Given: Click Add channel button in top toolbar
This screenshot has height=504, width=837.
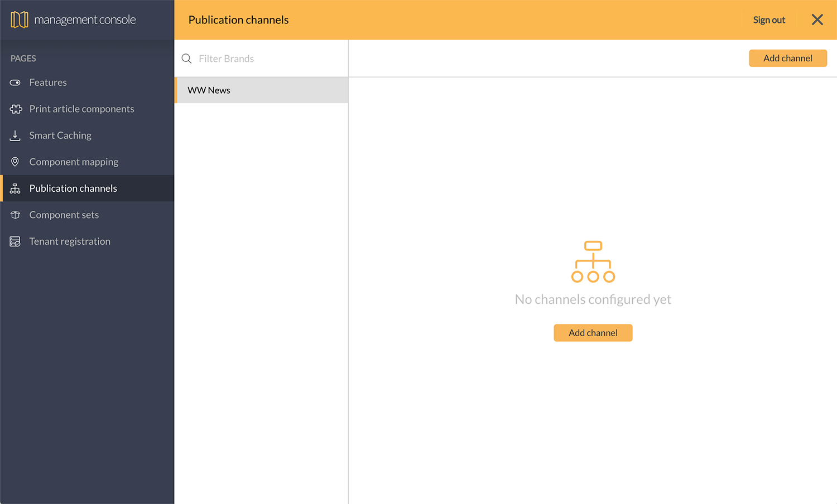Looking at the screenshot, I should tap(788, 58).
